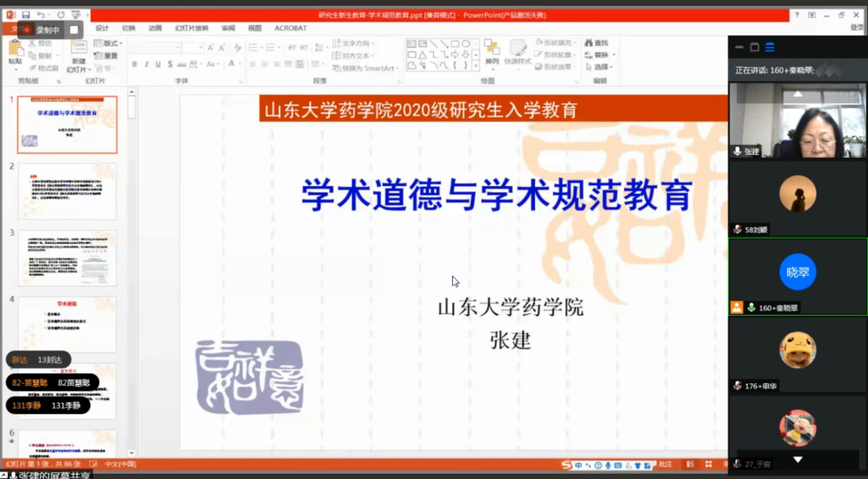
Task: Stop the screen recording with the square button
Action: 74,30
